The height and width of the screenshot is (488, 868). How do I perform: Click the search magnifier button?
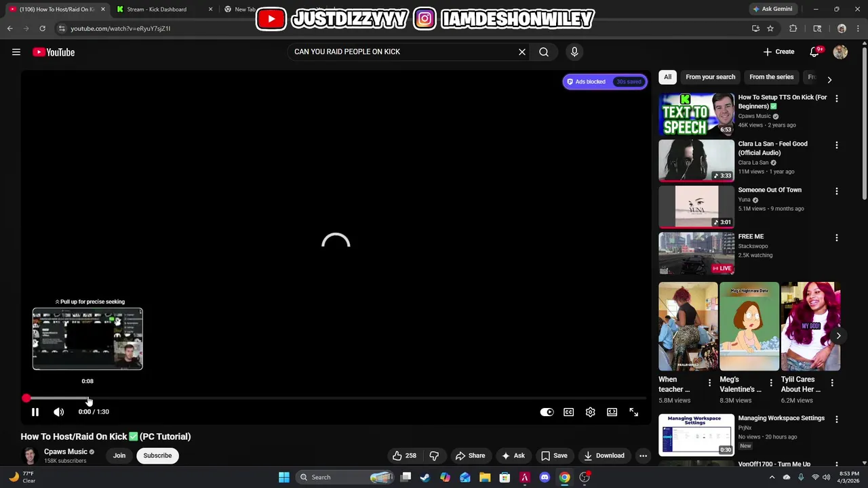[x=544, y=52]
